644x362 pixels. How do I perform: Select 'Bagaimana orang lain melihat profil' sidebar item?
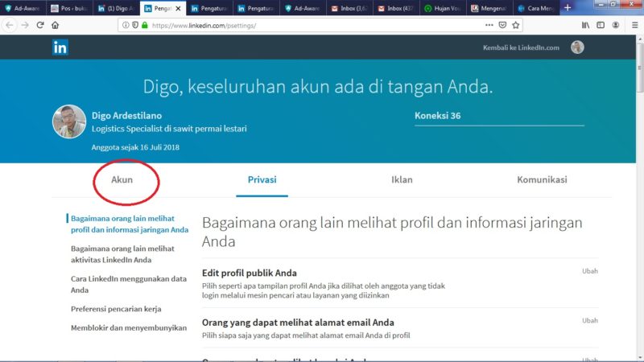(130, 224)
